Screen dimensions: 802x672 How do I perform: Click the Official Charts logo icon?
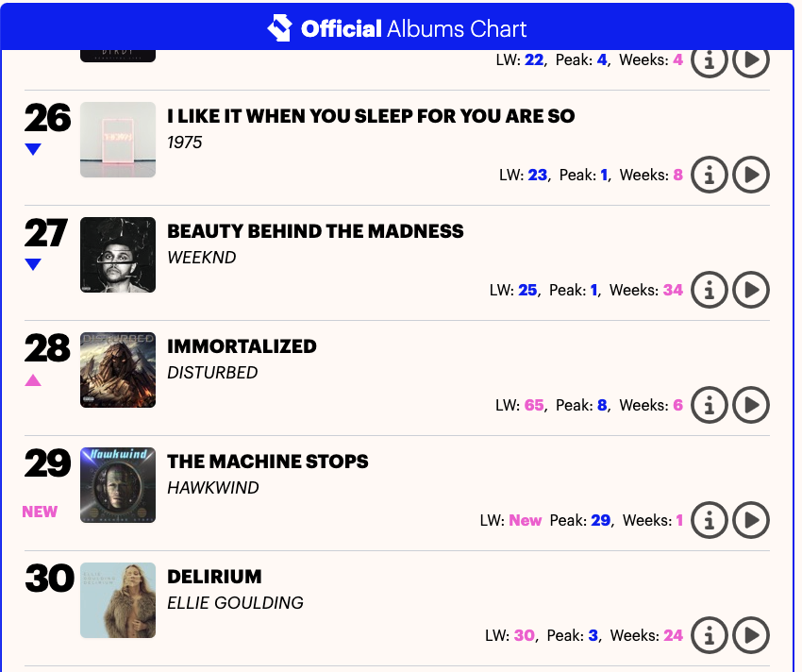click(x=280, y=28)
